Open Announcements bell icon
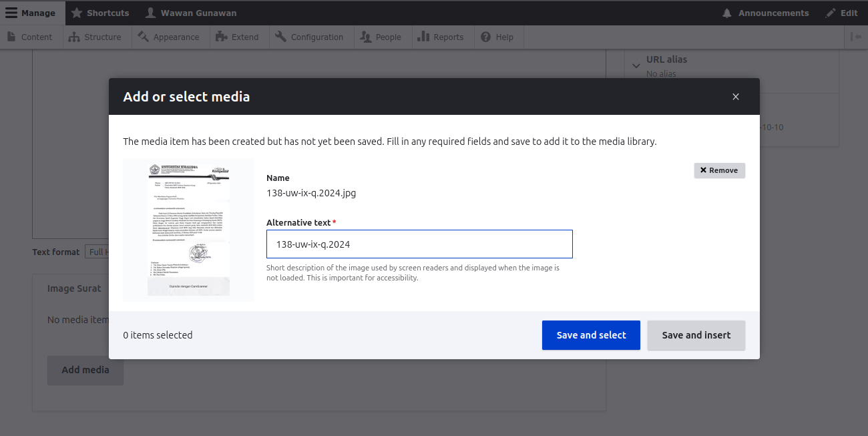Image resolution: width=868 pixels, height=436 pixels. coord(727,13)
